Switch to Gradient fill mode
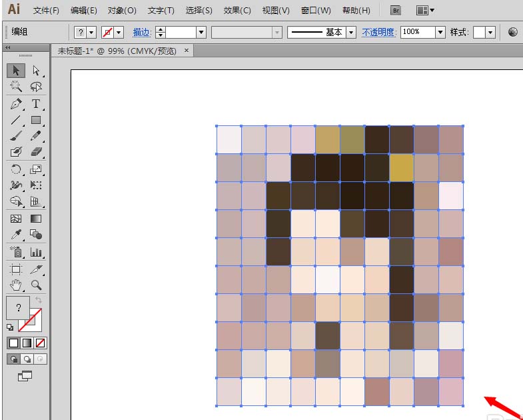 (x=27, y=343)
